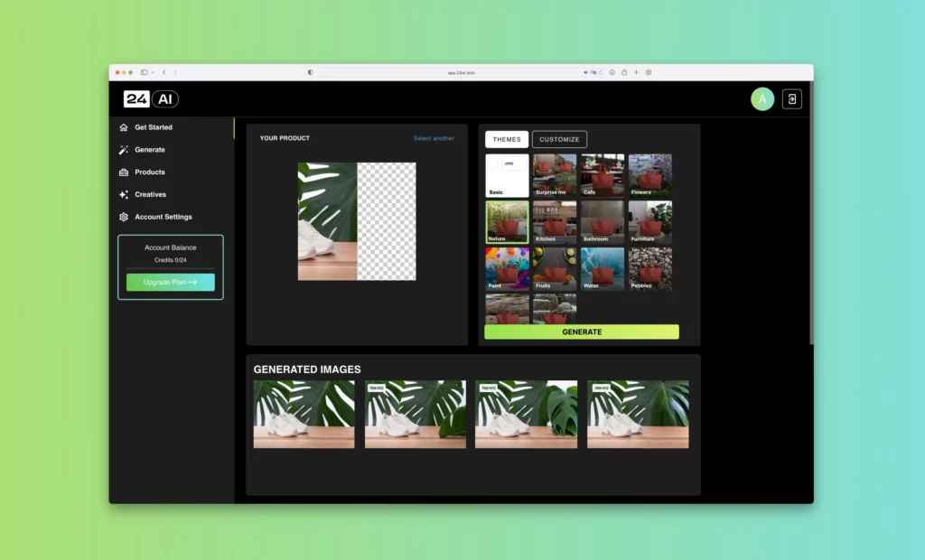Click the Creatives sparkle icon
Image resolution: width=925 pixels, height=560 pixels.
tap(124, 194)
